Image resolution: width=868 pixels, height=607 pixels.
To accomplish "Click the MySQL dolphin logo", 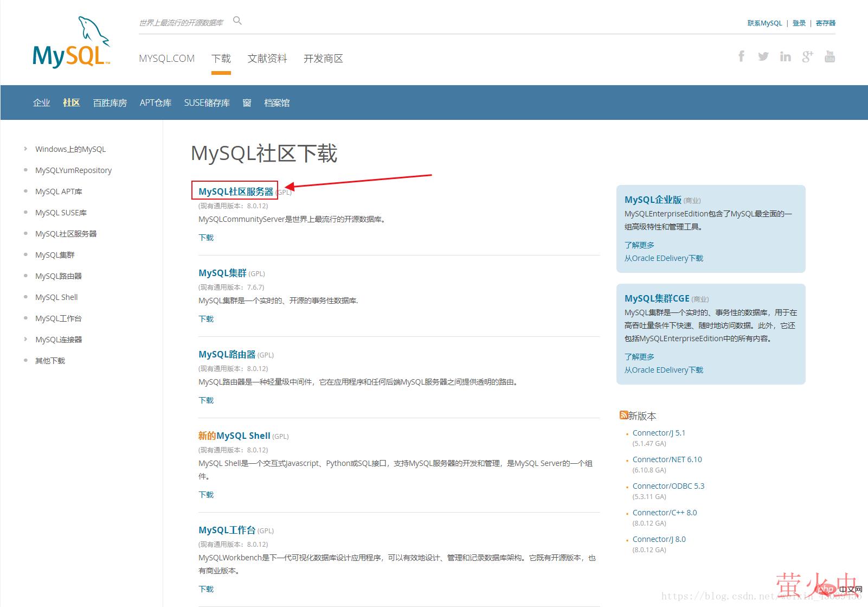I will (71, 42).
